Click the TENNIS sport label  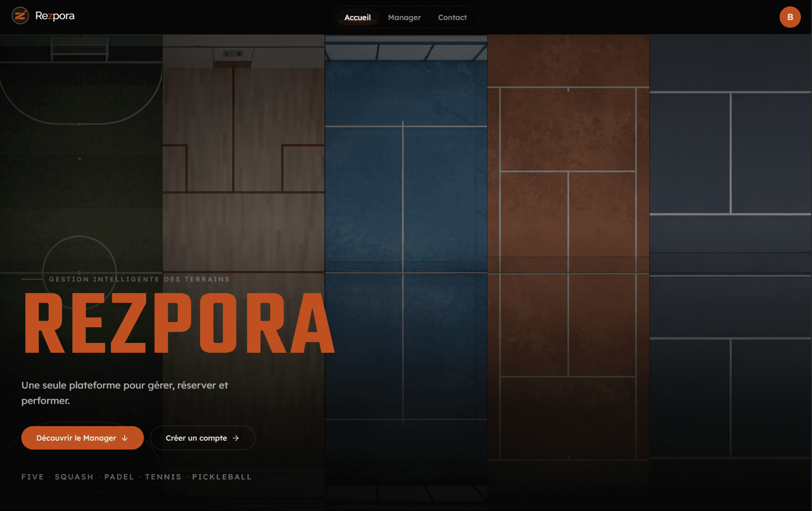pyautogui.click(x=163, y=477)
